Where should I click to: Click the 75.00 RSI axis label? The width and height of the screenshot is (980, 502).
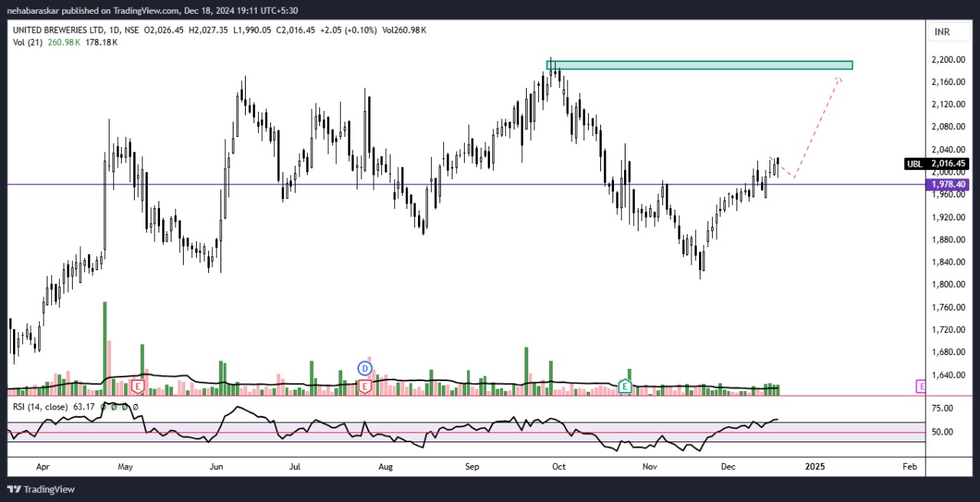(x=943, y=409)
